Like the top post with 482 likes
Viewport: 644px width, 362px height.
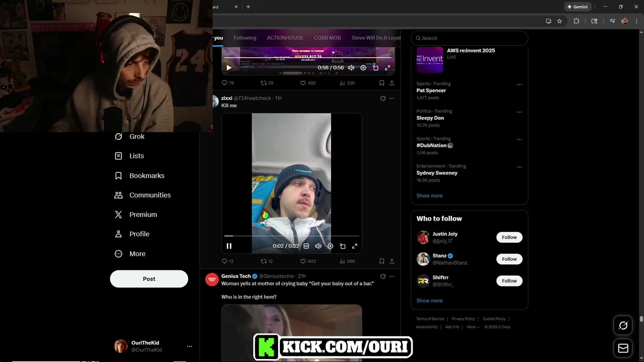pyautogui.click(x=308, y=83)
